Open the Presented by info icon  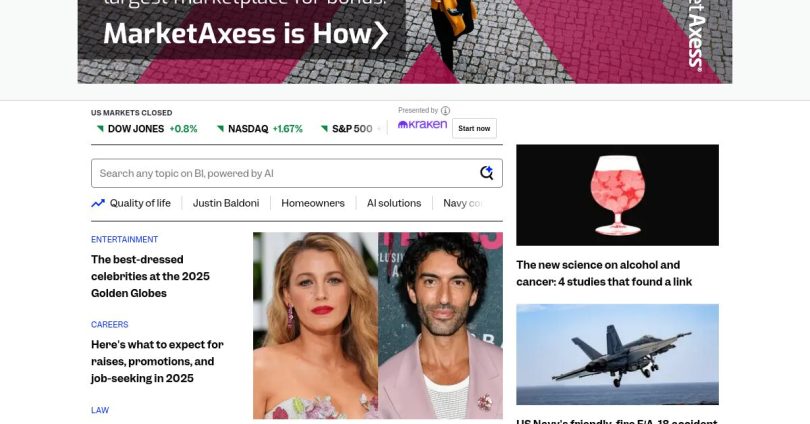pyautogui.click(x=445, y=111)
